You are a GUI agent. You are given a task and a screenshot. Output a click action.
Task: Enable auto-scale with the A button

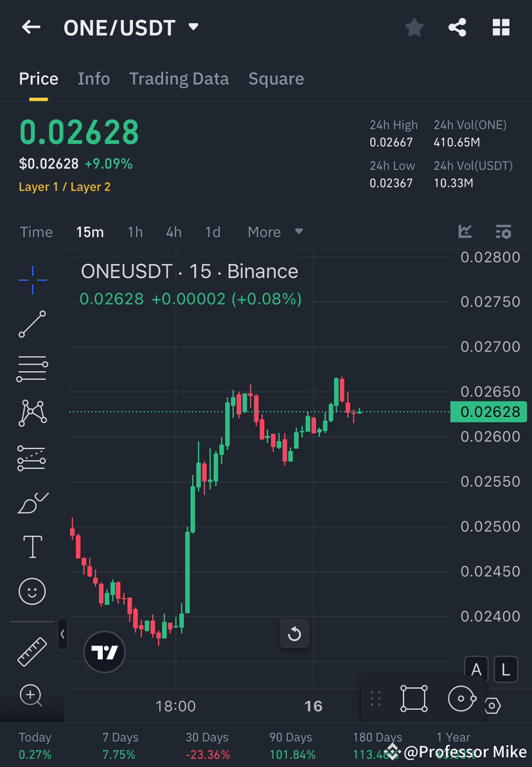(476, 669)
